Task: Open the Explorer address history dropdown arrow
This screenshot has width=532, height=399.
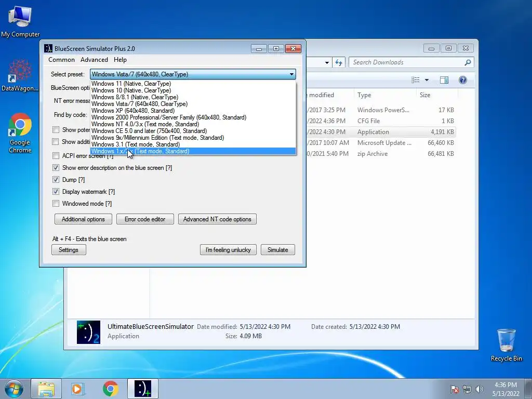Action: (x=327, y=62)
